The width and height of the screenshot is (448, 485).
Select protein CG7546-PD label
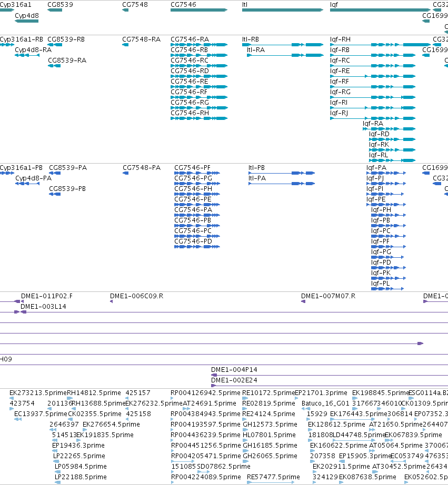coord(193,241)
